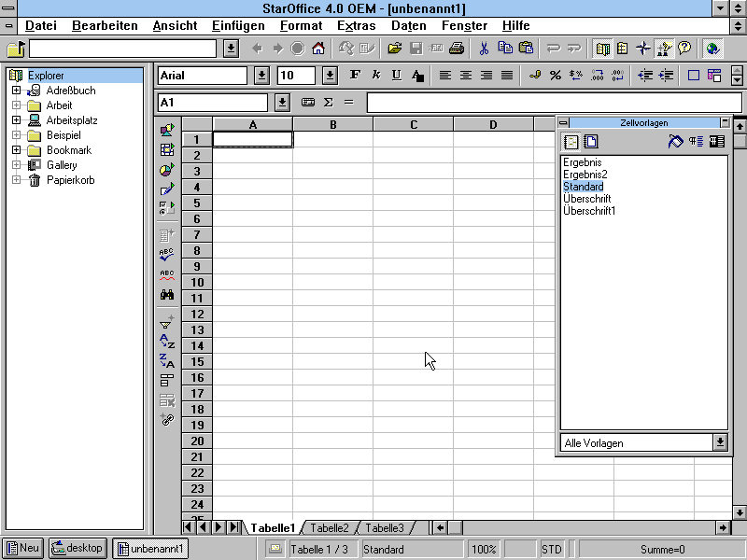
Task: Expand the Bookmark tree node
Action: (16, 150)
